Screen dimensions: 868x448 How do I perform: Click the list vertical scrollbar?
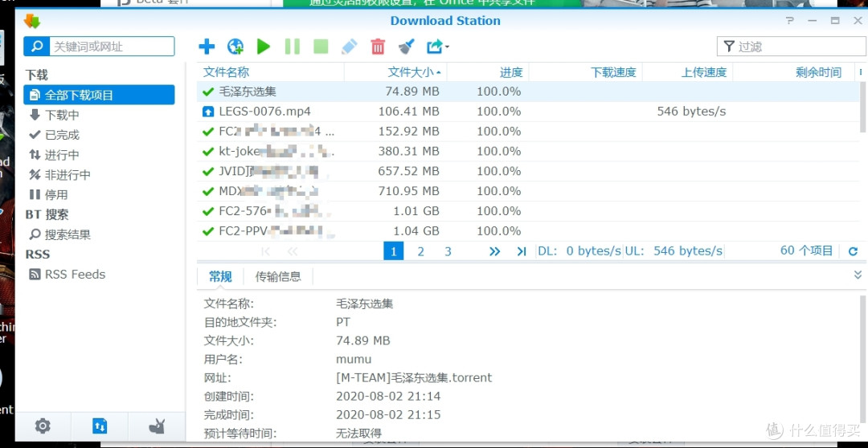[x=862, y=108]
